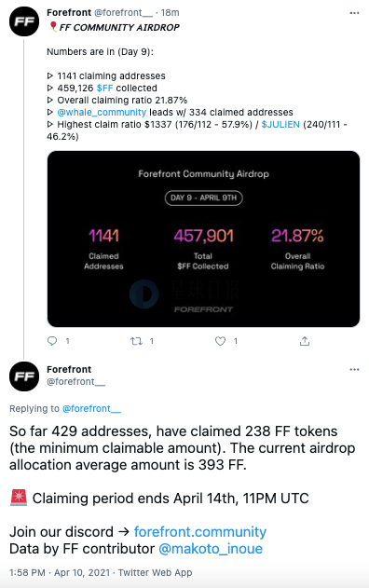Click the Twitter Web App source label
Image resolution: width=369 pixels, height=588 pixels.
point(155,573)
